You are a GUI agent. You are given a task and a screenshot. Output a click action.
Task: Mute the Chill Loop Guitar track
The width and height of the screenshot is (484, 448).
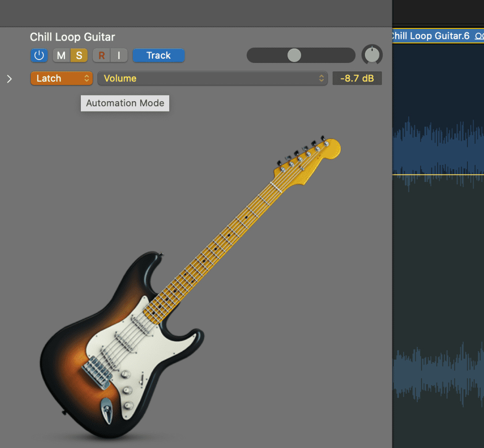pyautogui.click(x=61, y=56)
